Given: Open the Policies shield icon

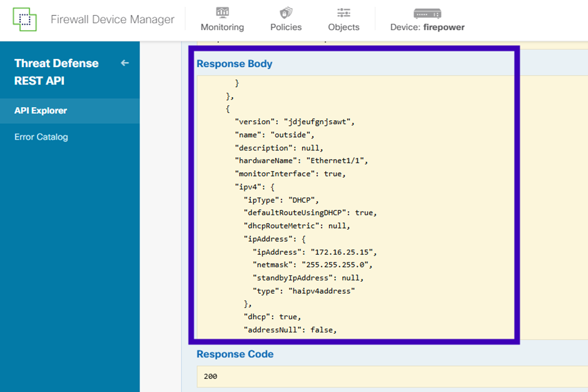Looking at the screenshot, I should [286, 13].
